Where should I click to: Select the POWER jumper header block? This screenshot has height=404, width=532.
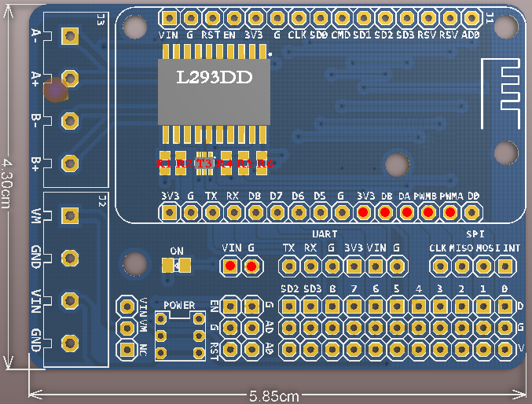[179, 334]
